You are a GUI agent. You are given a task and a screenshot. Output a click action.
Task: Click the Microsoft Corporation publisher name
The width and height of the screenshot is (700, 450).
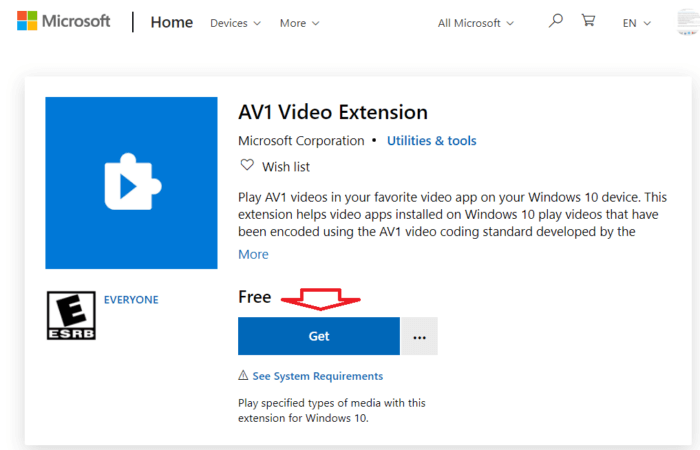[x=301, y=141]
